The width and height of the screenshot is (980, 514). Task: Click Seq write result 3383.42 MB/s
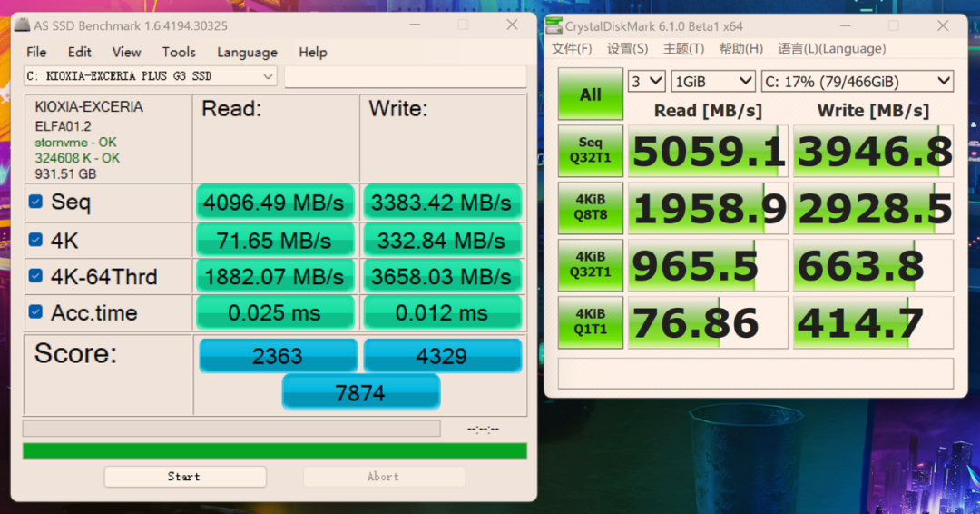click(442, 203)
